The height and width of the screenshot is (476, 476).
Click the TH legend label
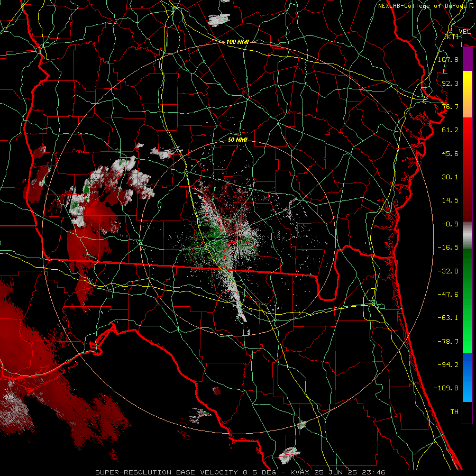click(454, 412)
